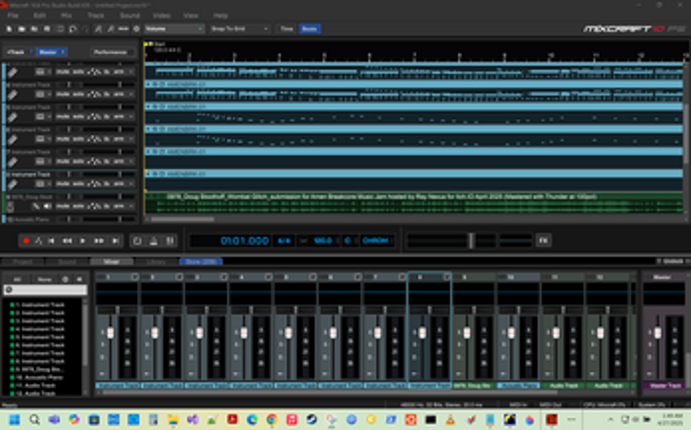Arm the first Instrument Track for recording

pyautogui.click(x=120, y=71)
